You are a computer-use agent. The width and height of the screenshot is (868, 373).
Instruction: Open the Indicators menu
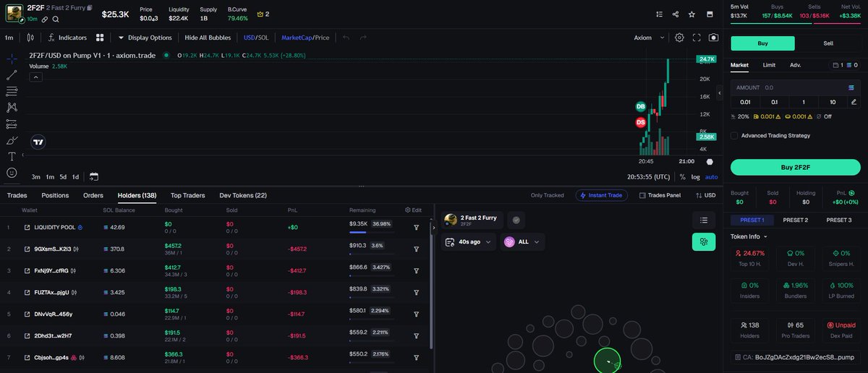67,38
